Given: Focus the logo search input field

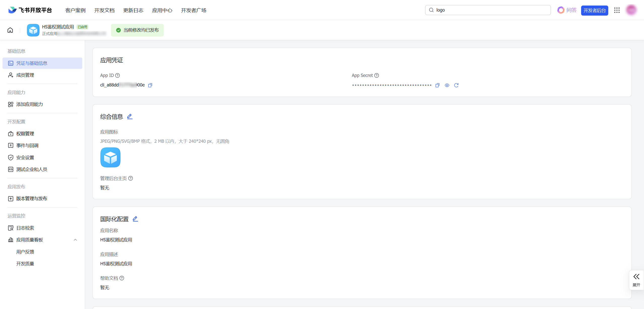Looking at the screenshot, I should (488, 10).
